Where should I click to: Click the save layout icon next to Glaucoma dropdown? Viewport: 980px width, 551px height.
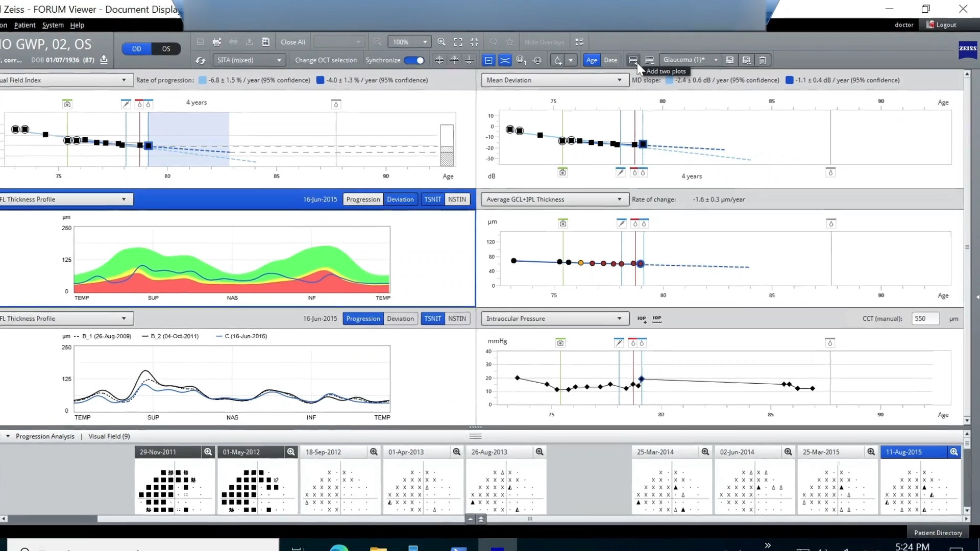pyautogui.click(x=730, y=60)
